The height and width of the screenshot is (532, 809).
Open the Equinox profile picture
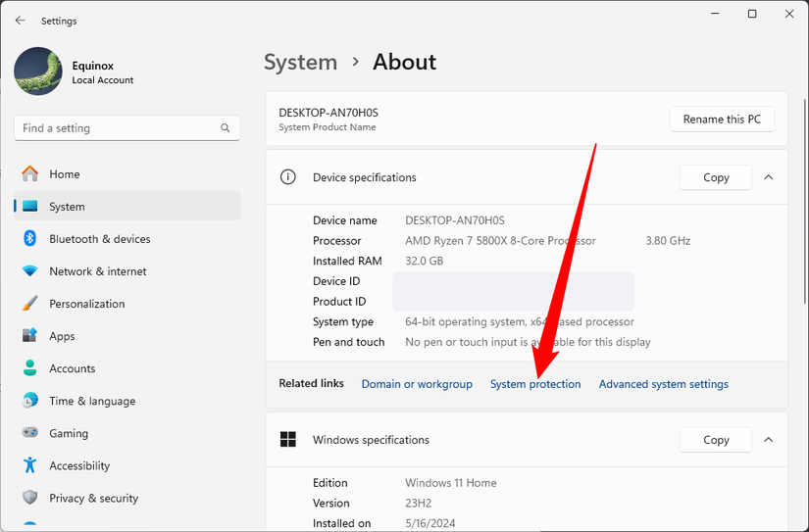pyautogui.click(x=38, y=72)
